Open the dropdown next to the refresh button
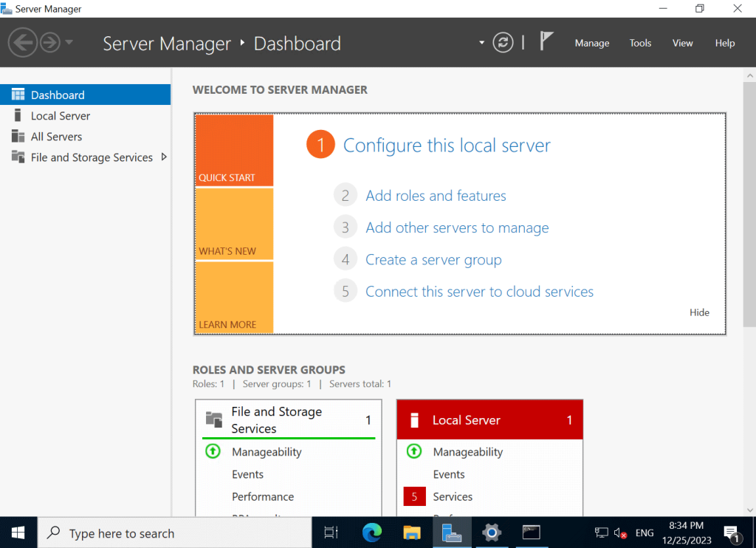Screen dimensions: 756x548 481,42
